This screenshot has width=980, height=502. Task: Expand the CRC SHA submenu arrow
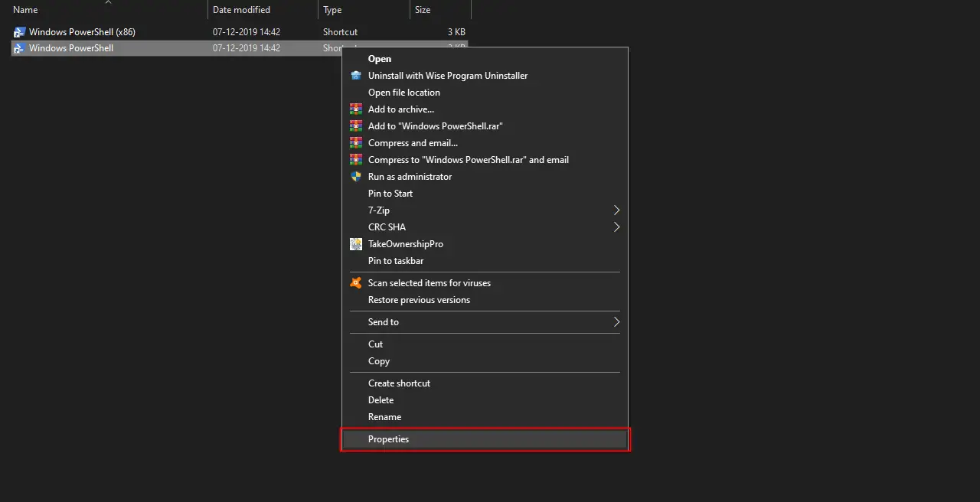pos(616,227)
